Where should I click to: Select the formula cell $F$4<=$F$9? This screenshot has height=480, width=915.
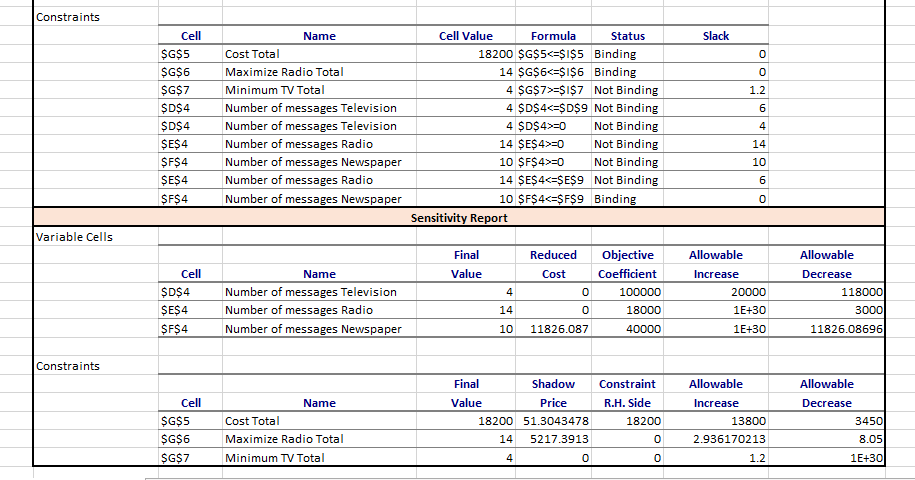553,199
